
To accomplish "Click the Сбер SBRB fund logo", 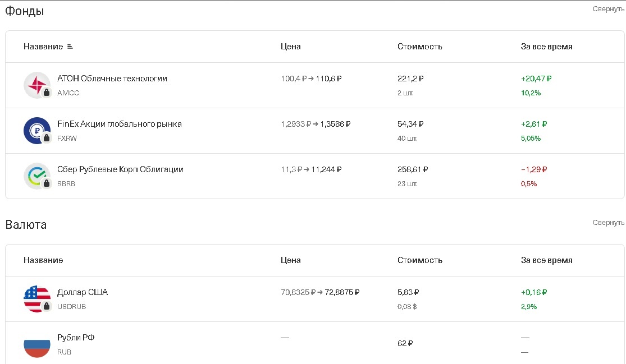I will (x=37, y=176).
